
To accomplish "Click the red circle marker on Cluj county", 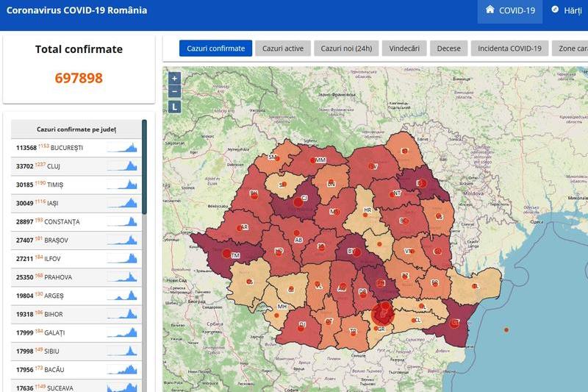I will tap(298, 202).
